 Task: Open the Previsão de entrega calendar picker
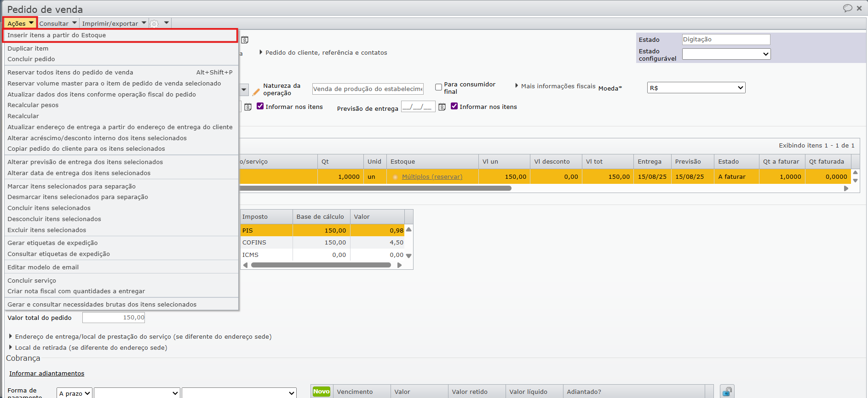point(442,107)
